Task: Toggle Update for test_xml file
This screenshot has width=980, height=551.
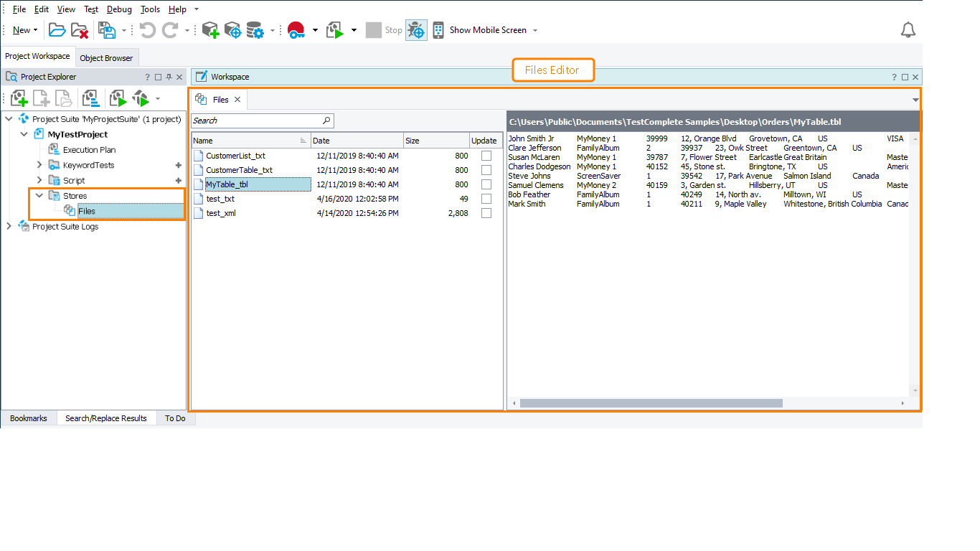Action: point(486,213)
